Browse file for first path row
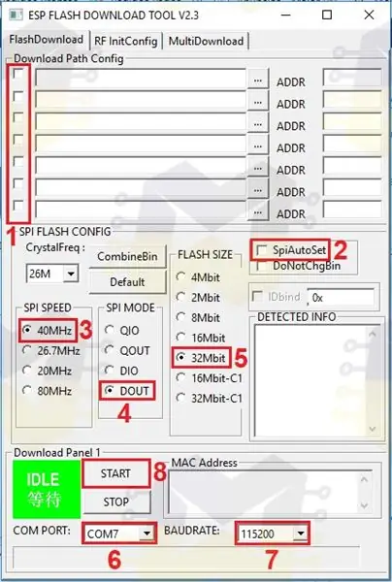The width and height of the screenshot is (392, 582). point(258,80)
